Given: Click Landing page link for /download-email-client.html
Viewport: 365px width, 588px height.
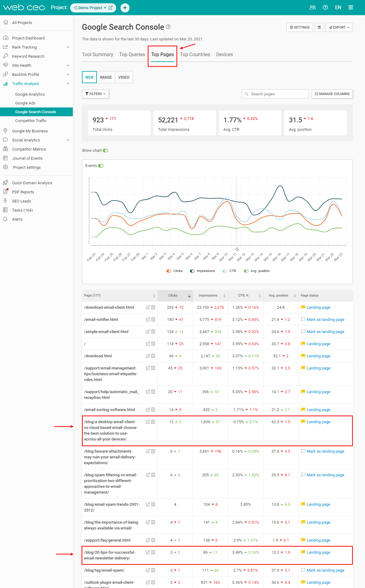Looking at the screenshot, I should point(318,307).
